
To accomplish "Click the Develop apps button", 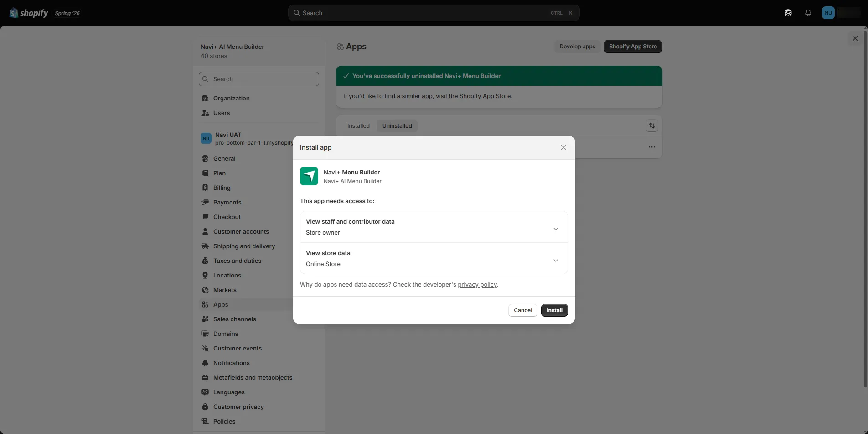I will click(x=577, y=47).
